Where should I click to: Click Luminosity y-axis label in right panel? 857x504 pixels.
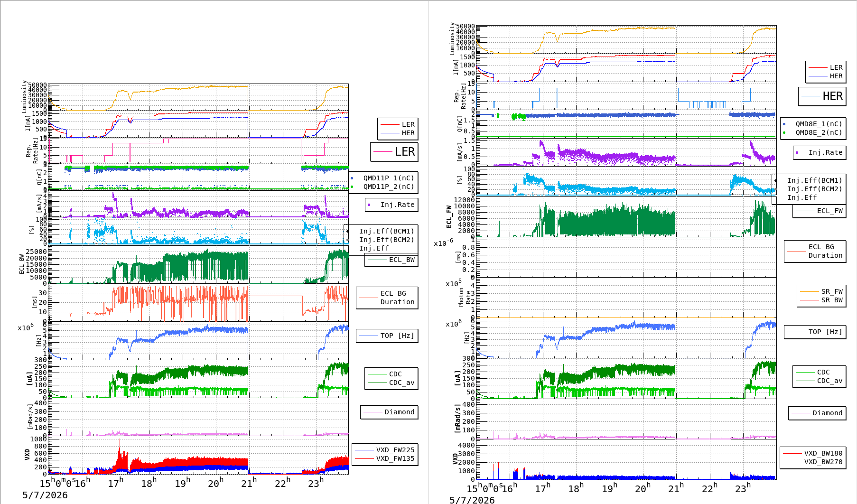(x=452, y=39)
